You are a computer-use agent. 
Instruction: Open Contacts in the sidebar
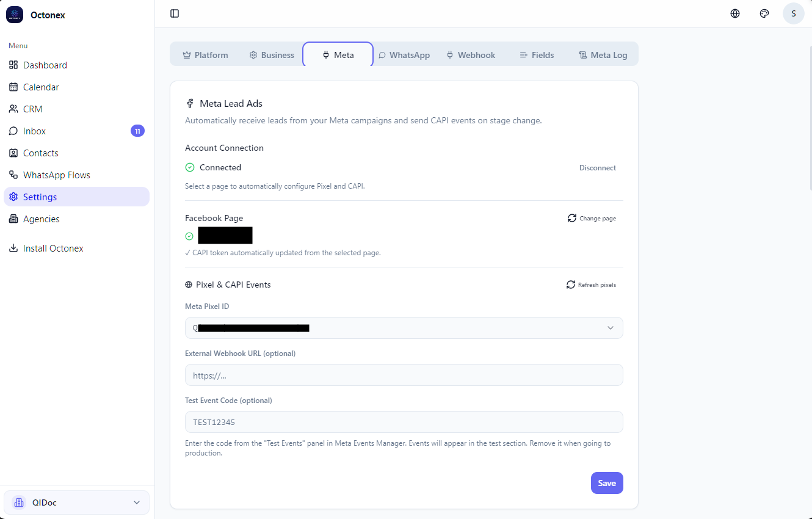coord(76,153)
